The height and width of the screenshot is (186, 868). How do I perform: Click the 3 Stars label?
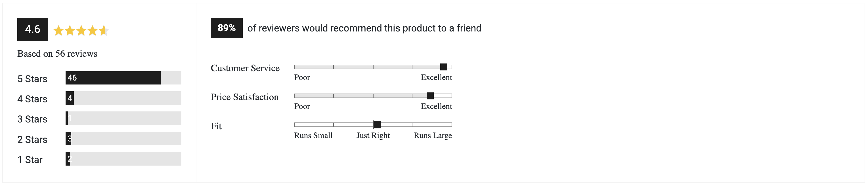32,119
